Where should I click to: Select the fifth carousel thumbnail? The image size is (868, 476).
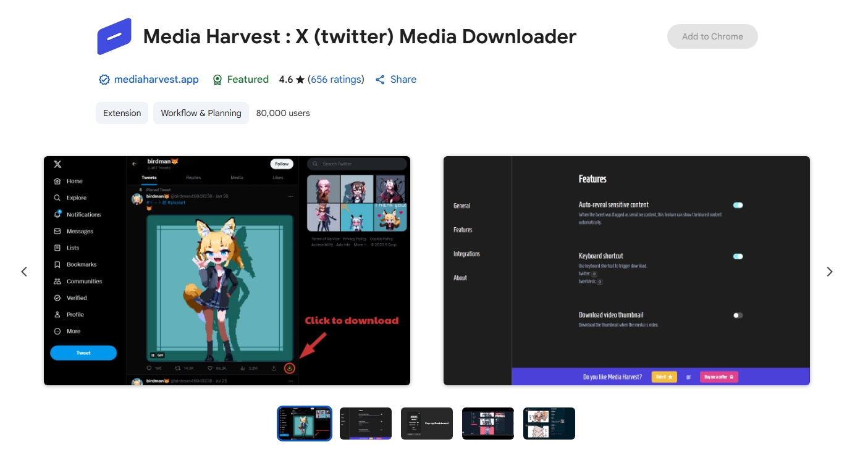click(549, 424)
